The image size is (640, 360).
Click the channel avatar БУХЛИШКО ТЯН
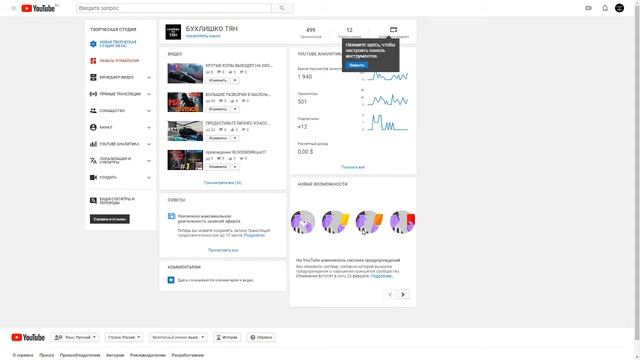point(173,32)
